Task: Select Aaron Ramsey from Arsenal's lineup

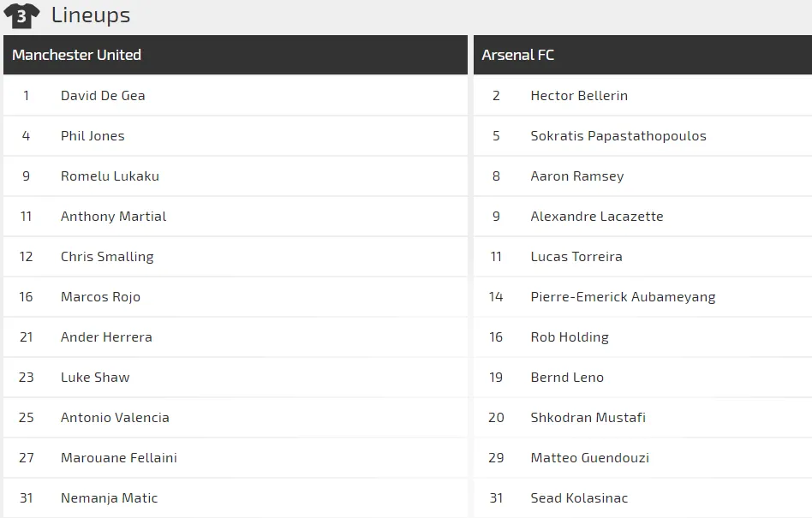Action: point(577,176)
